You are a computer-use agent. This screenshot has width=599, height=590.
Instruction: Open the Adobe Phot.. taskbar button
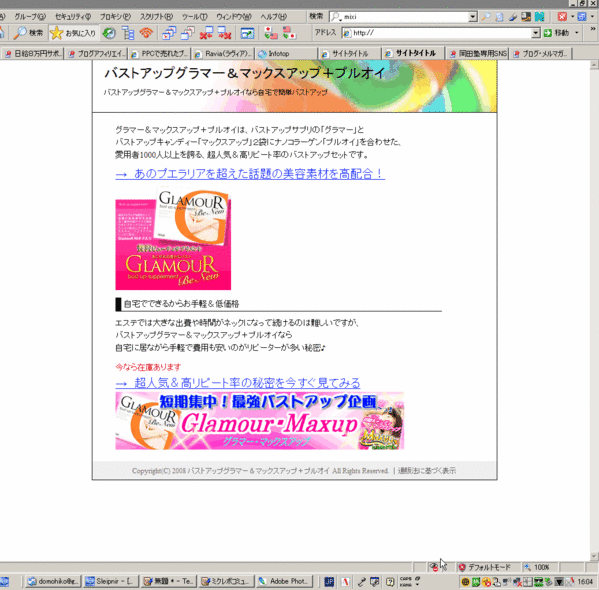click(284, 582)
